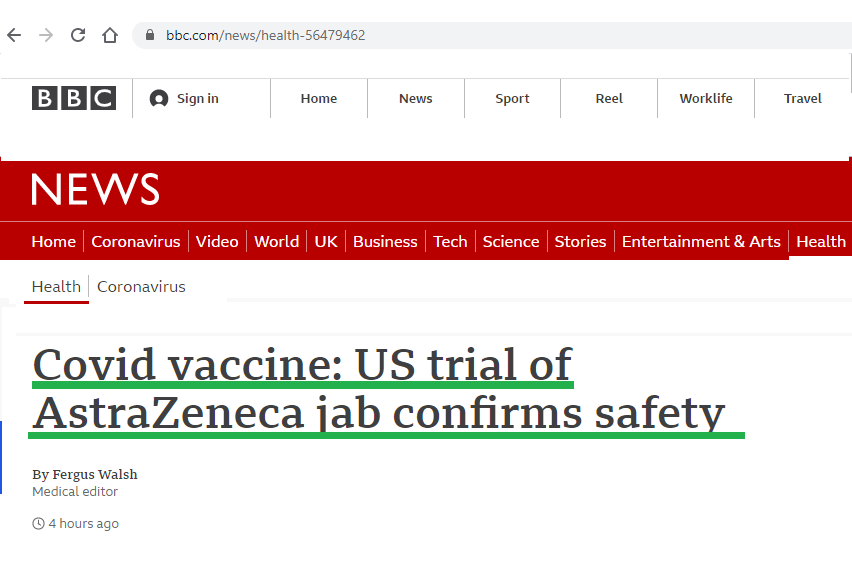Image resolution: width=852 pixels, height=564 pixels.
Task: Click the clock icon beside 4 hours ago
Action: (x=38, y=524)
